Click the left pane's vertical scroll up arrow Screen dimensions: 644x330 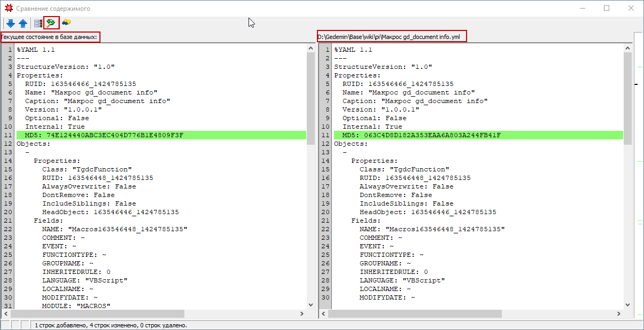coord(311,48)
